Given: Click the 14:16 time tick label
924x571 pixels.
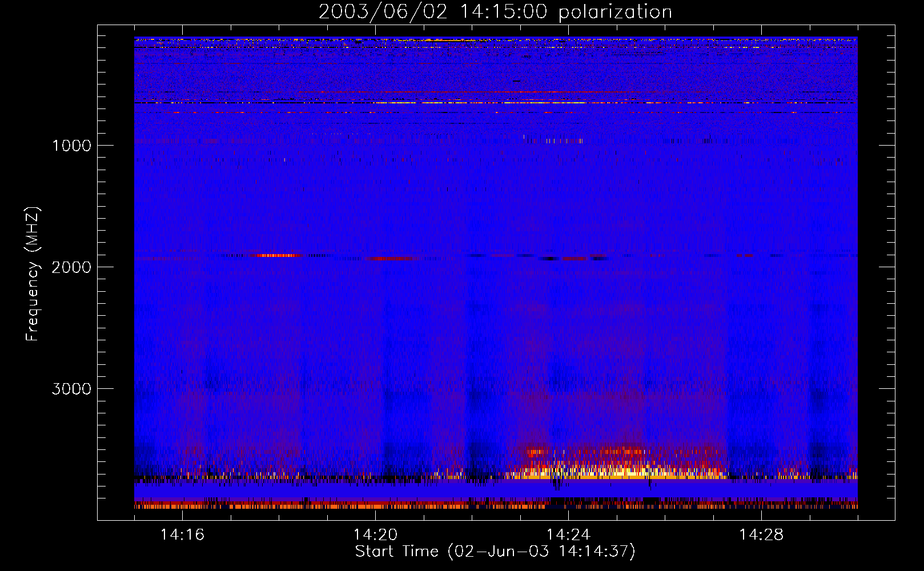Looking at the screenshot, I should tap(182, 534).
